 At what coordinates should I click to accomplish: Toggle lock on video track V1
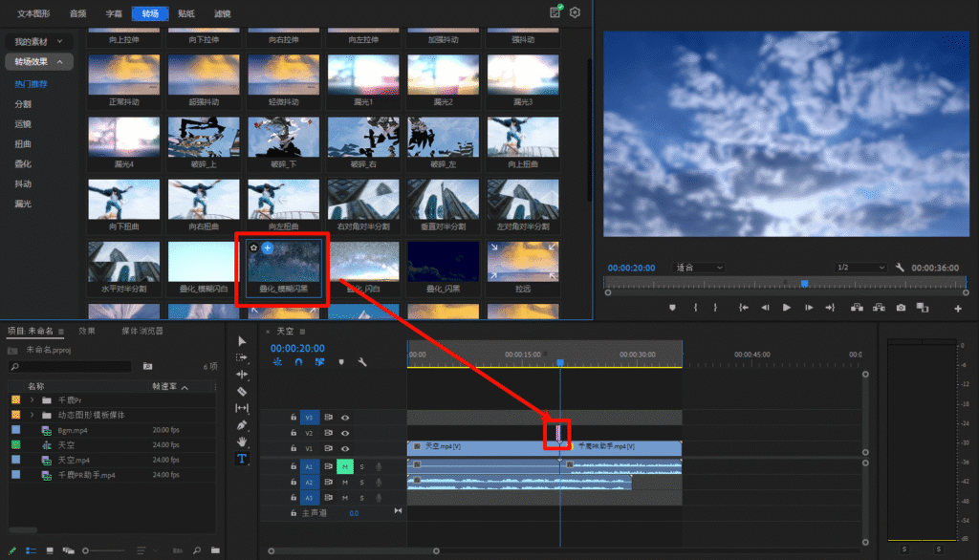point(294,447)
